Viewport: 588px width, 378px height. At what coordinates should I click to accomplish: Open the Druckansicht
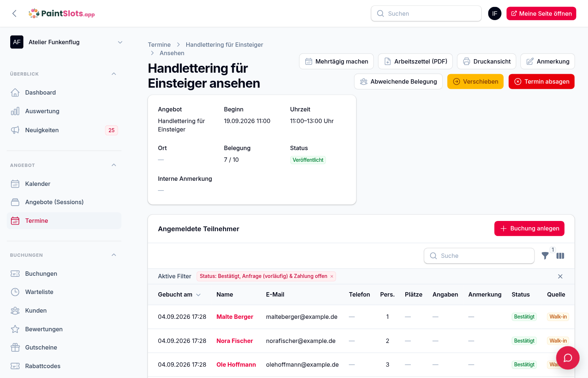coord(486,61)
